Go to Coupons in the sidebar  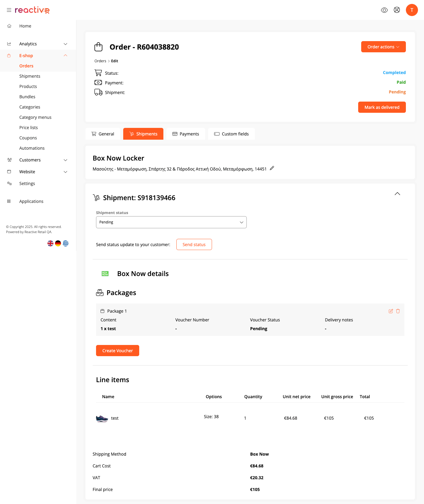tap(28, 138)
